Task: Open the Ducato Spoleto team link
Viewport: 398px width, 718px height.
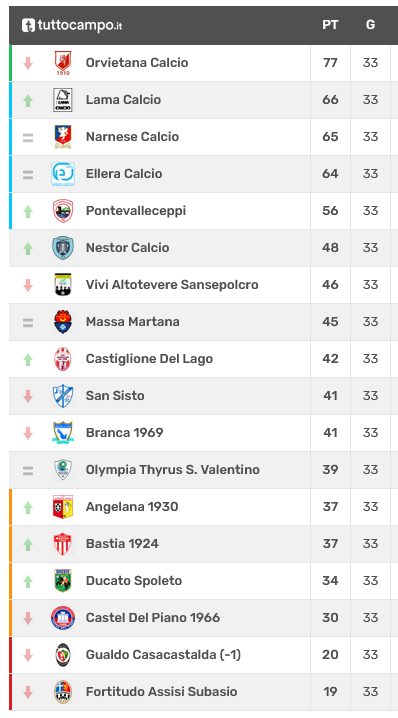Action: coord(134,581)
